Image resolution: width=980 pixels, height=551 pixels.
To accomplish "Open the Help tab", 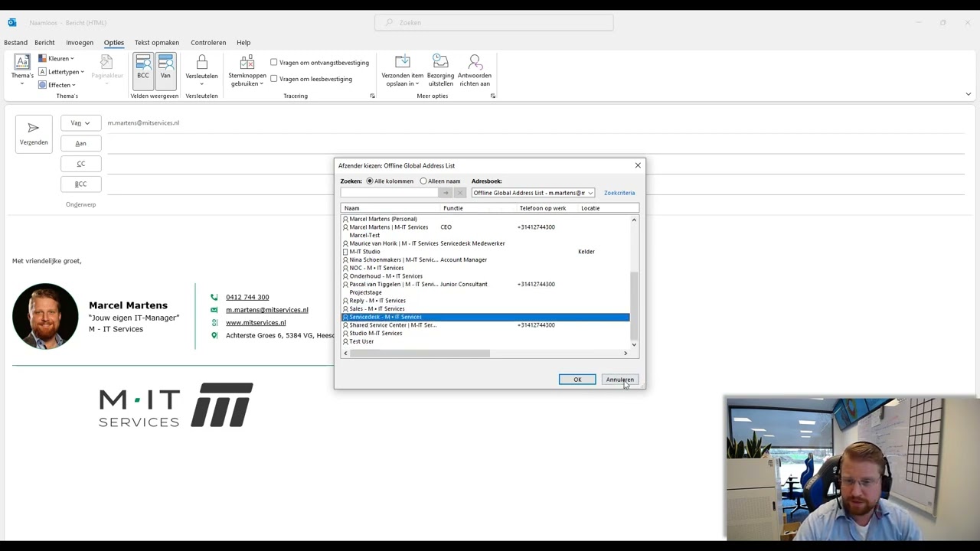I will click(243, 43).
